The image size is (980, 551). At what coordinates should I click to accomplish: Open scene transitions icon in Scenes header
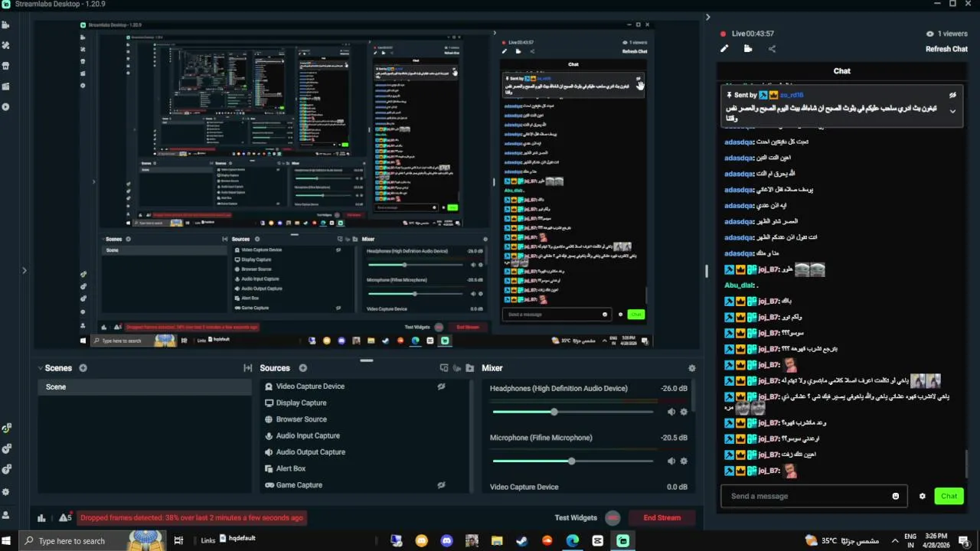(247, 368)
